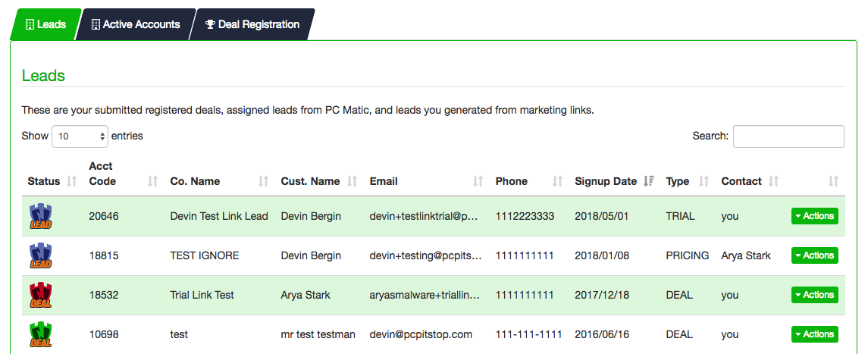Image resolution: width=868 pixels, height=354 pixels.
Task: Sort the table by Acct Code
Action: [152, 181]
